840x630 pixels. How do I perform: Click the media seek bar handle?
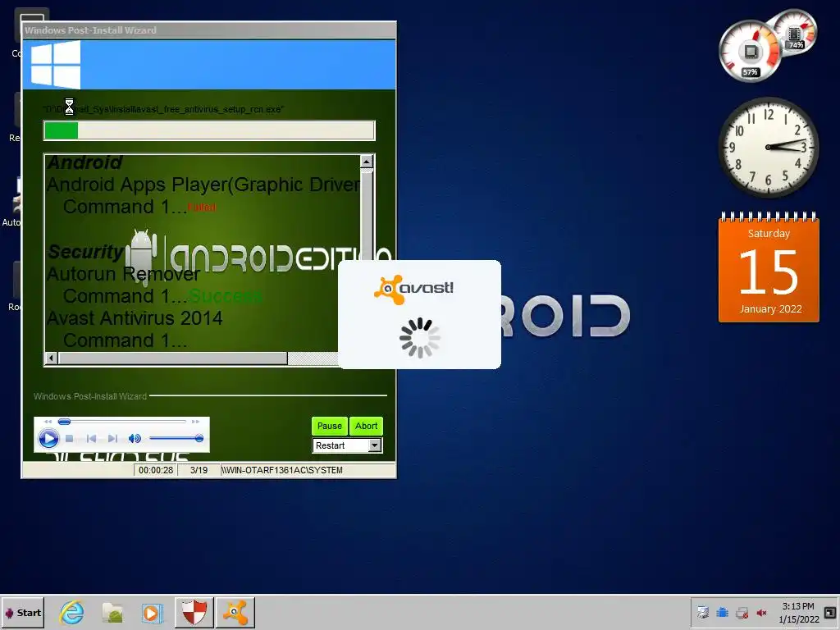click(x=64, y=422)
